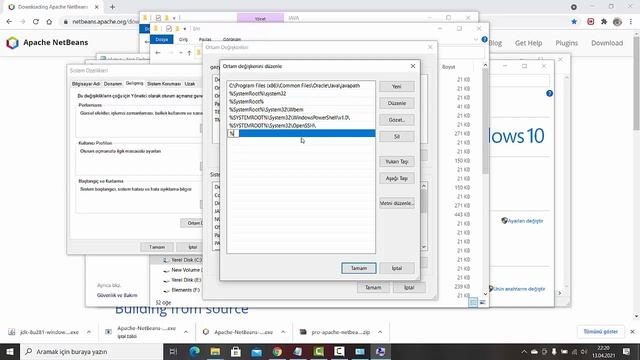Click İptal in the Sistem Özellikleri window
Viewport: 640px width, 360px height.
pos(193,247)
